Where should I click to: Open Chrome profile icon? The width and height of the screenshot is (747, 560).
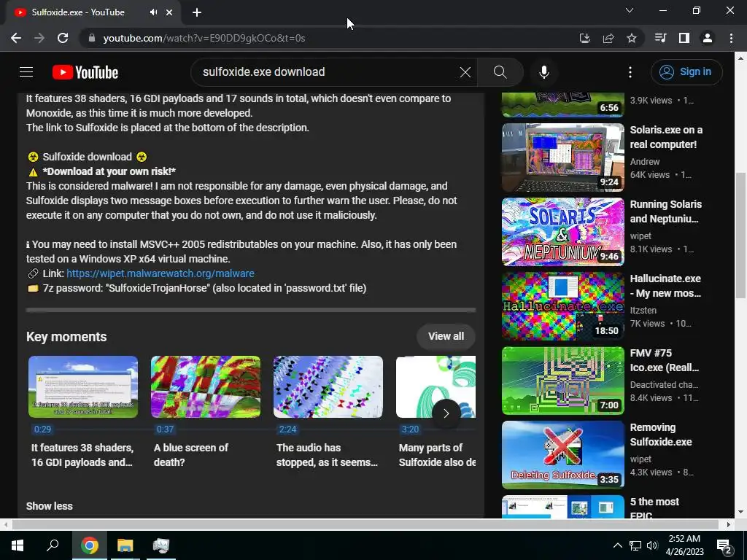pos(708,38)
